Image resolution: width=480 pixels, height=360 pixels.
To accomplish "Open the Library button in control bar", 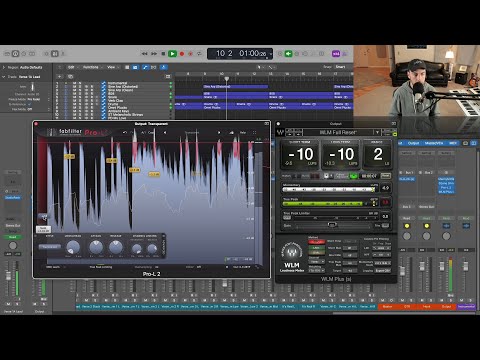I will (7, 54).
